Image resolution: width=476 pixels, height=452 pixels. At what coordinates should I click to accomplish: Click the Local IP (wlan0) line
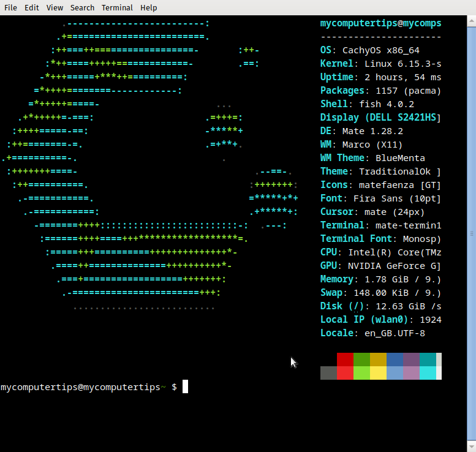[x=380, y=320]
